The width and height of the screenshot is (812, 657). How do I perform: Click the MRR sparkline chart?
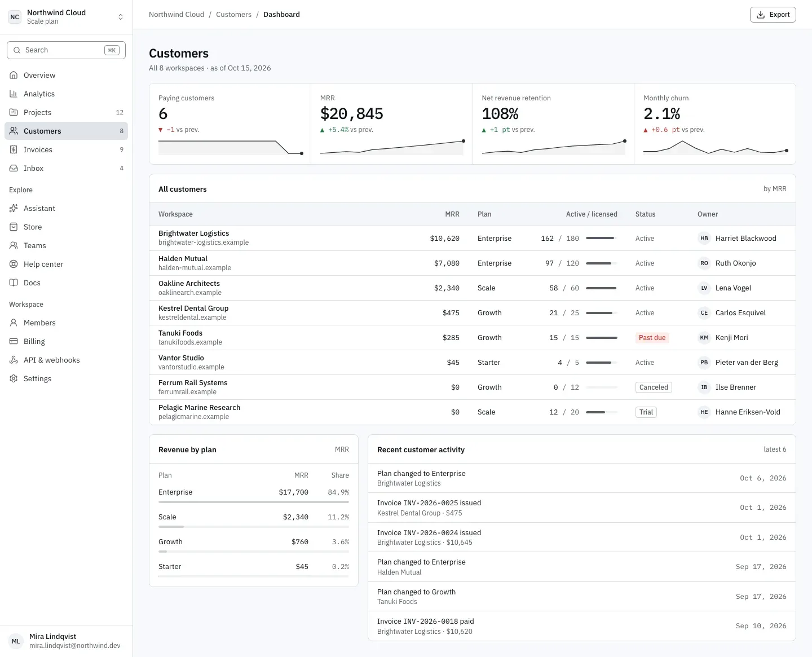pos(392,147)
